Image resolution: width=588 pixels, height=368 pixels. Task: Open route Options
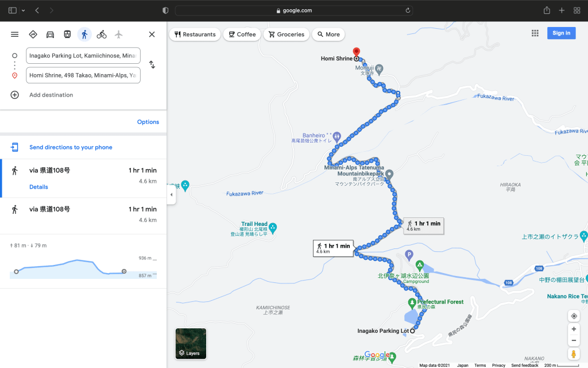[x=148, y=122]
